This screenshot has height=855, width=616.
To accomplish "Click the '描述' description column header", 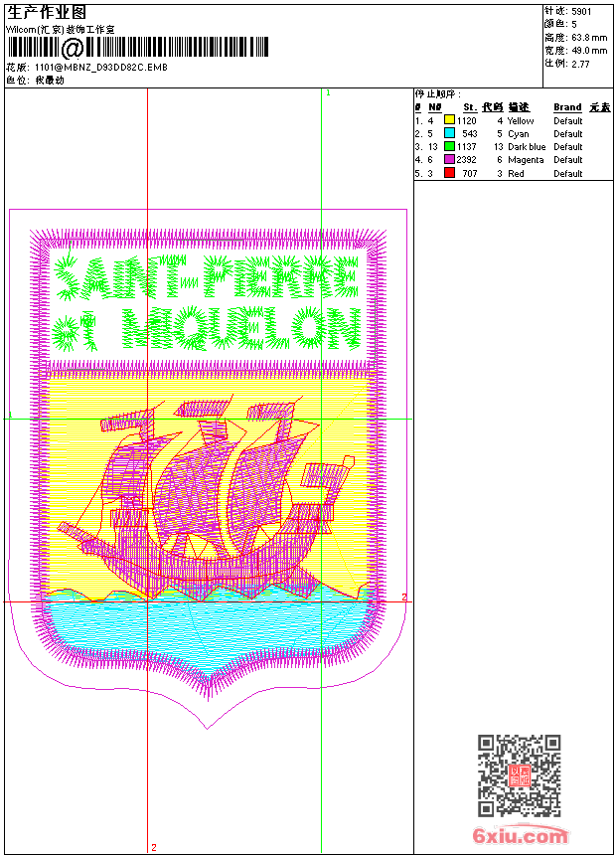I will coord(519,107).
